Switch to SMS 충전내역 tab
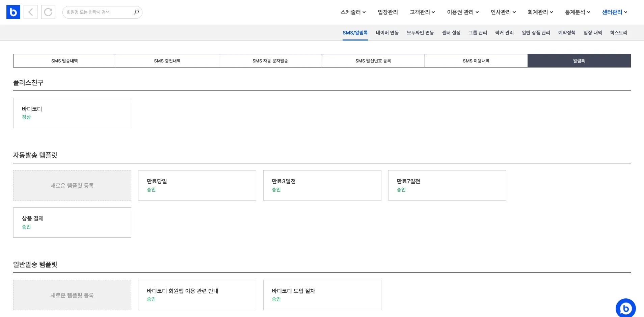 coord(167,61)
